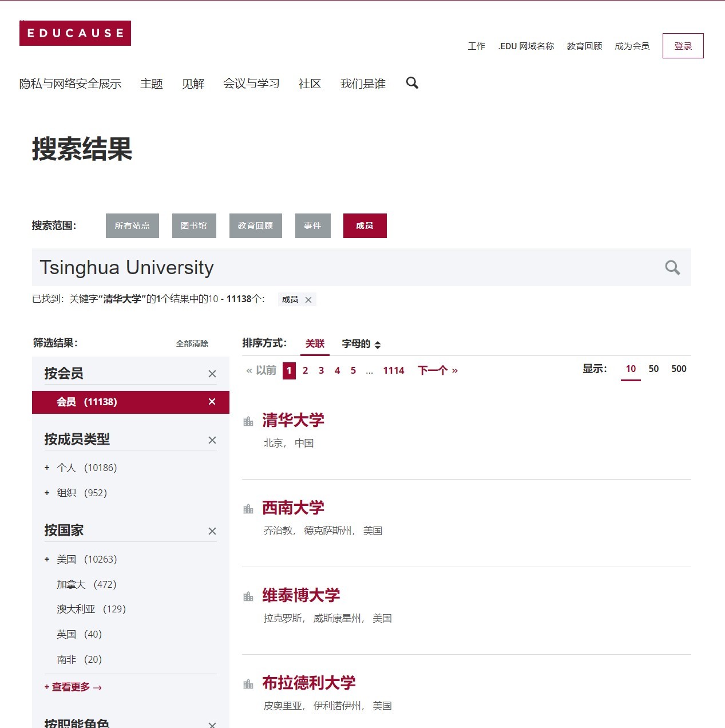
Task: Open the 隐私与网络安全展示 menu
Action: [x=70, y=84]
